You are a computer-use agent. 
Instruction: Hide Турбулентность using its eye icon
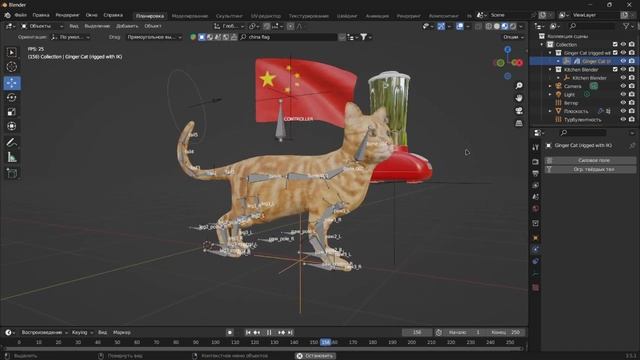(x=623, y=120)
